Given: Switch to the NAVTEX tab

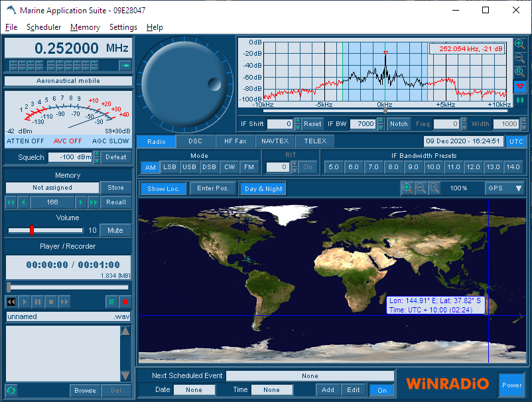Looking at the screenshot, I should pos(273,141).
